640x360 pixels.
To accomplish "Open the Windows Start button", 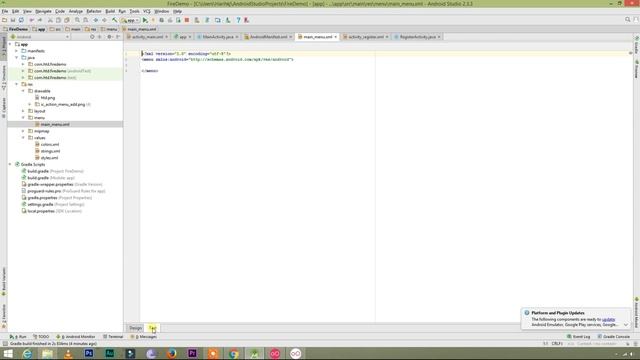I will click(8, 353).
